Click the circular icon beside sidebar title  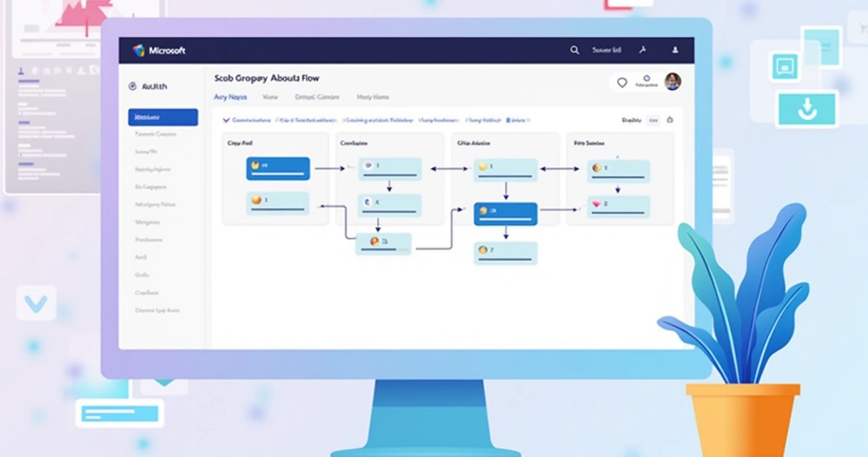coord(132,86)
